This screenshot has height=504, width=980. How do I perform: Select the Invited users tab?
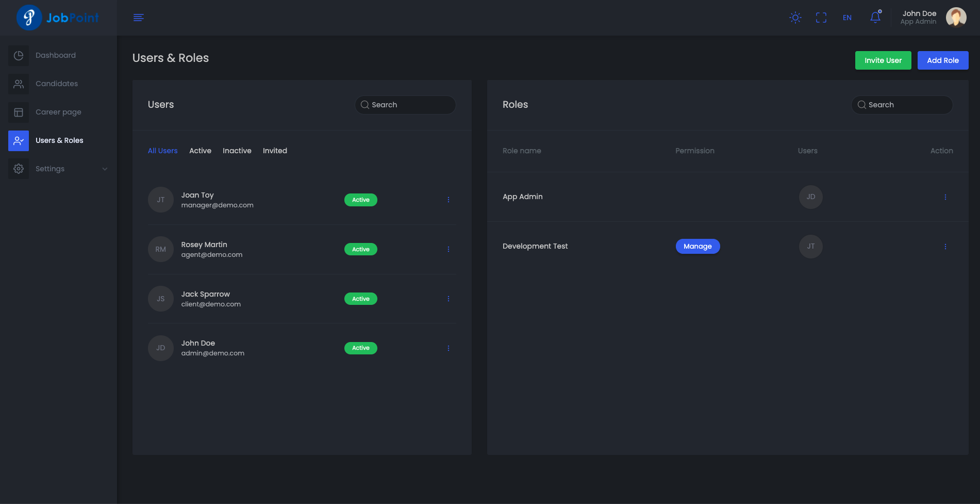point(275,151)
